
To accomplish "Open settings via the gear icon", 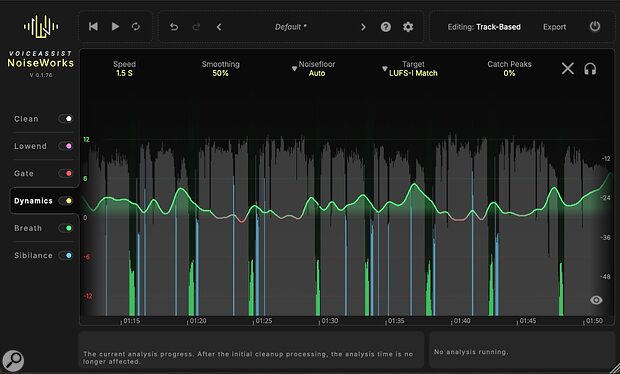I will (408, 27).
